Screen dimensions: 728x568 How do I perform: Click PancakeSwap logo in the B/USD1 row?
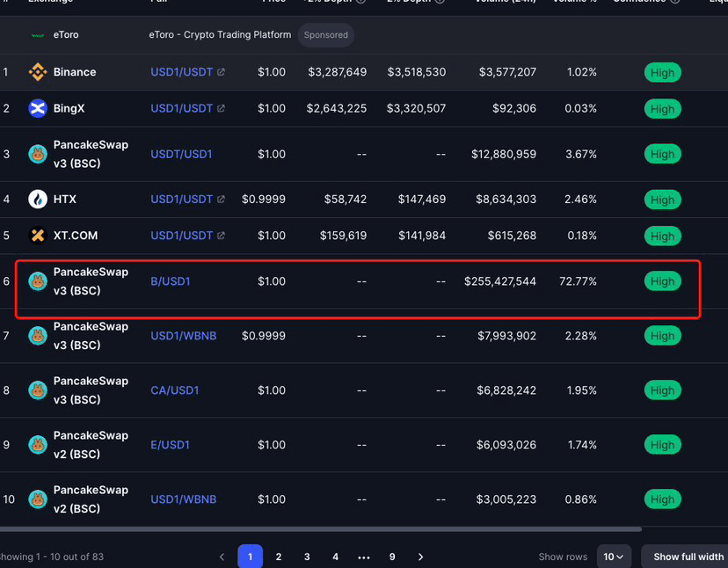tap(38, 281)
